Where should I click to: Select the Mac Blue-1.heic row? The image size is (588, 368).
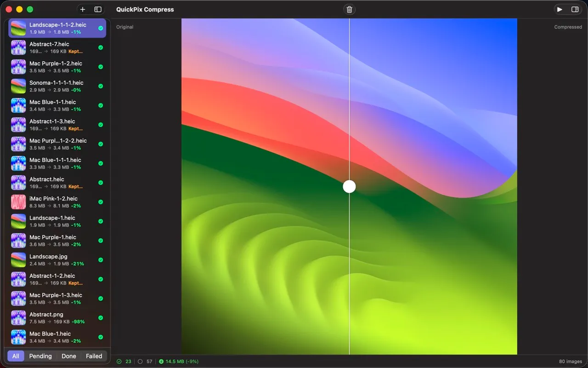[x=57, y=337]
